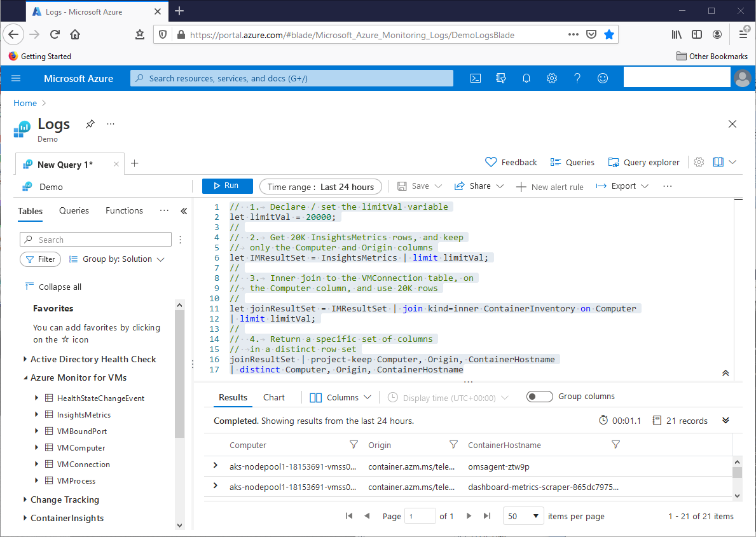Screen dimensions: 756x537
Task: Open the Filter button for tables
Action: coord(41,259)
